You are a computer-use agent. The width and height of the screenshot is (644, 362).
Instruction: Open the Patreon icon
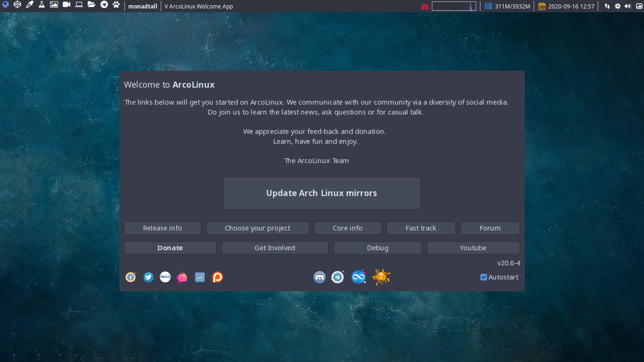[217, 277]
